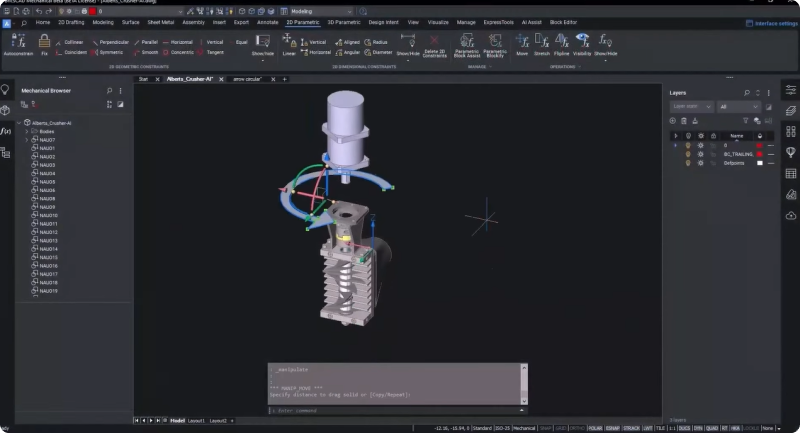Run the Autoconstrain tool

(18, 44)
